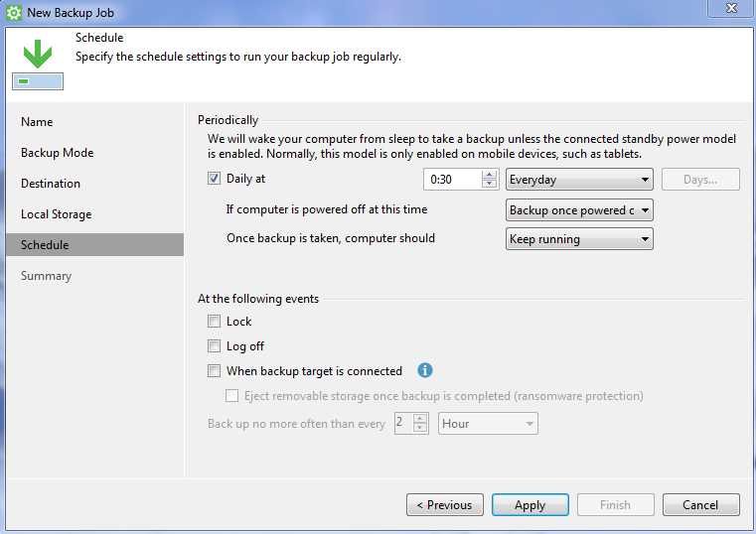Click the blue info icon next to backup target
The width and height of the screenshot is (756, 534).
425,370
